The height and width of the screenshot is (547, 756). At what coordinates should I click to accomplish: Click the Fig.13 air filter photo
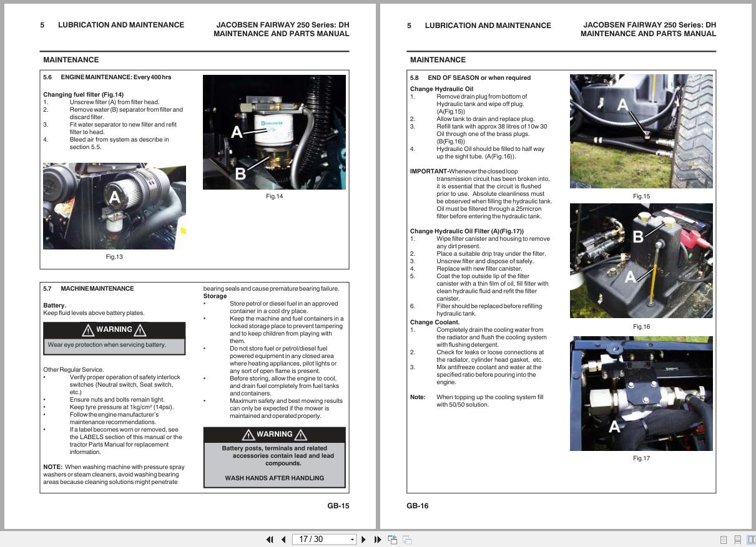(x=114, y=206)
